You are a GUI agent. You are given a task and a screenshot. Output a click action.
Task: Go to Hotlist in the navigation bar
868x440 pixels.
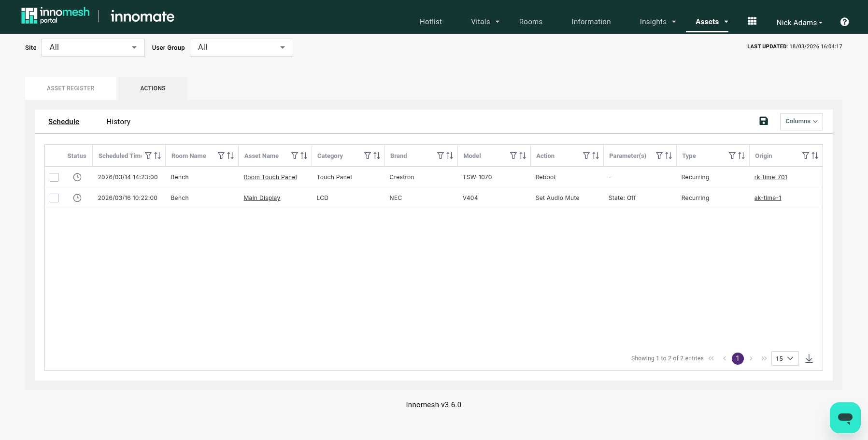pos(430,22)
